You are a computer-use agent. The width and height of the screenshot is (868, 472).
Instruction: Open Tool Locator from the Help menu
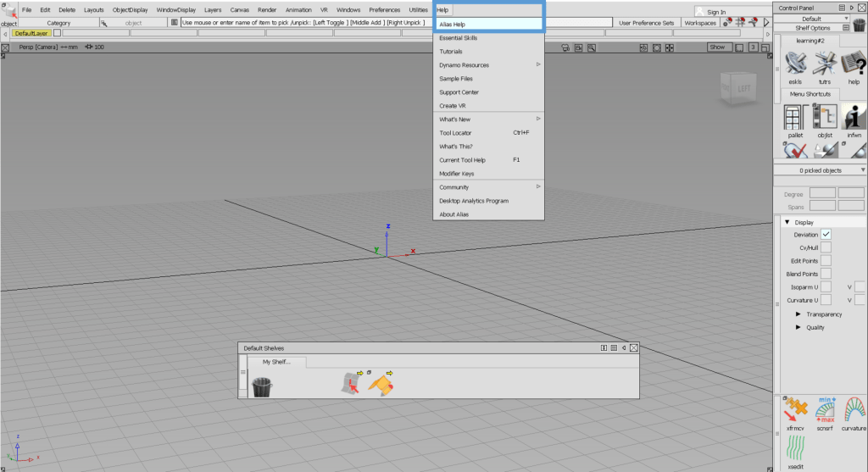coord(488,133)
